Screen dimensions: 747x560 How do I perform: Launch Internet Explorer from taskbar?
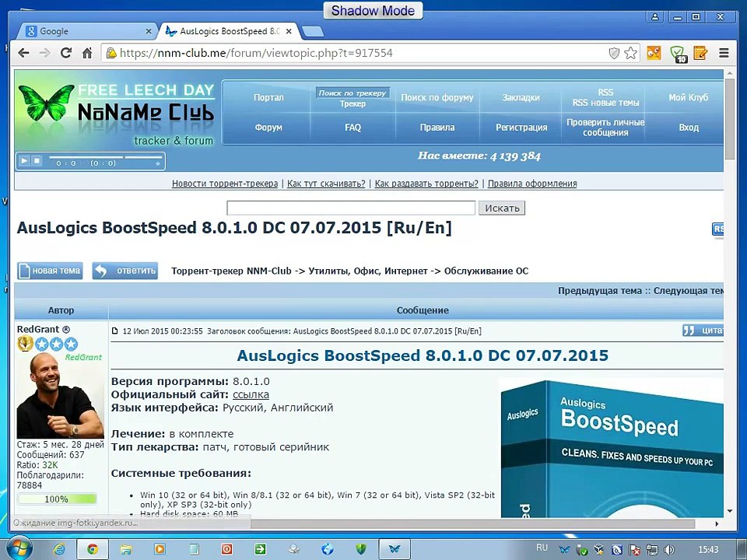[59, 549]
